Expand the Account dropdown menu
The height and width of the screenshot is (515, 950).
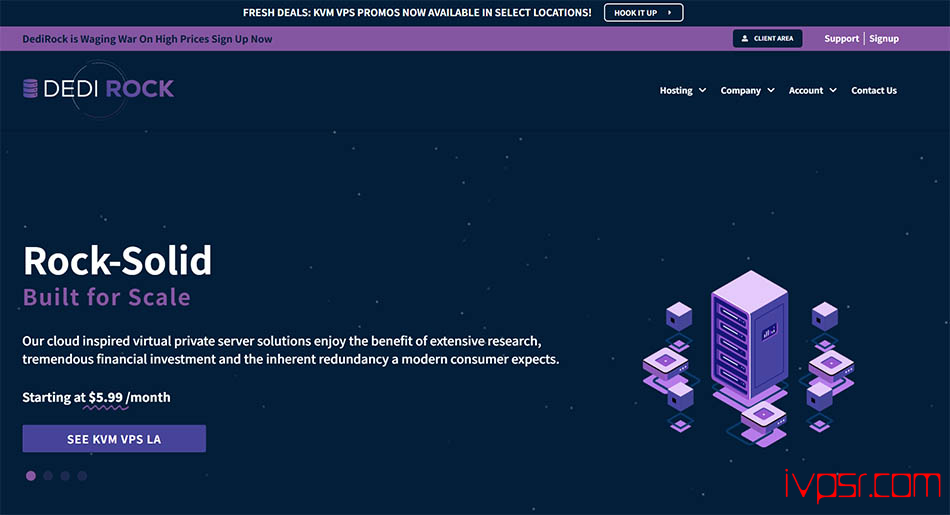click(x=812, y=90)
